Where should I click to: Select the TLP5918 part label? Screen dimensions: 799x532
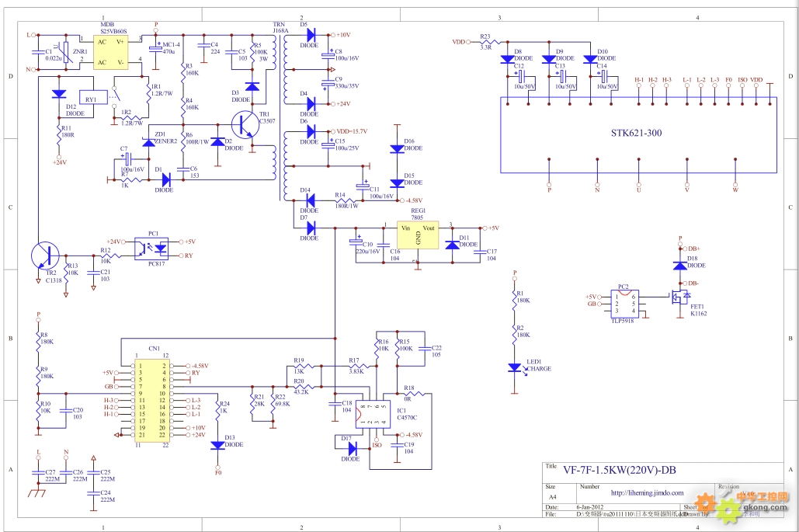point(623,321)
